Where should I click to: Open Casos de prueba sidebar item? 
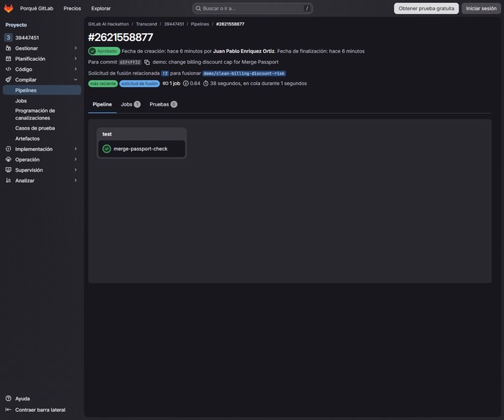point(42,128)
